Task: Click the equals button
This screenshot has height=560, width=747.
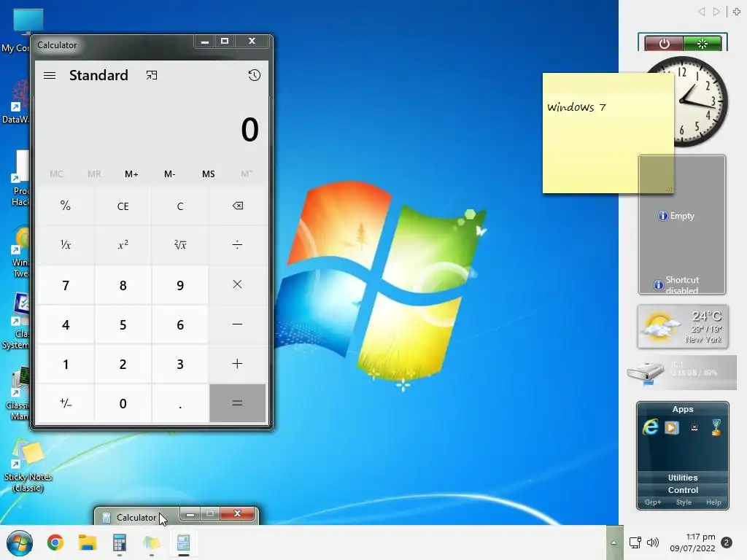Action: tap(237, 403)
